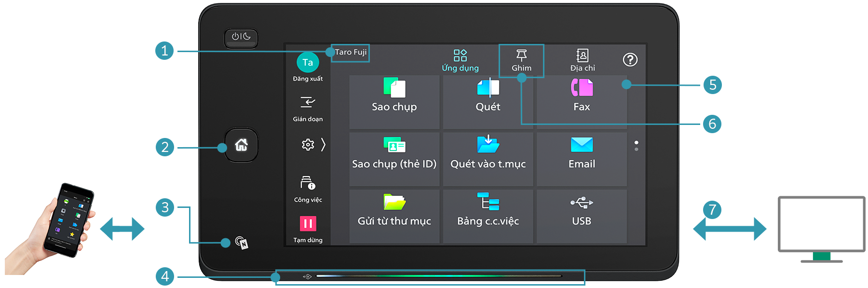Open the Công việc jobs list
This screenshot has width=868, height=288.
pyautogui.click(x=308, y=189)
